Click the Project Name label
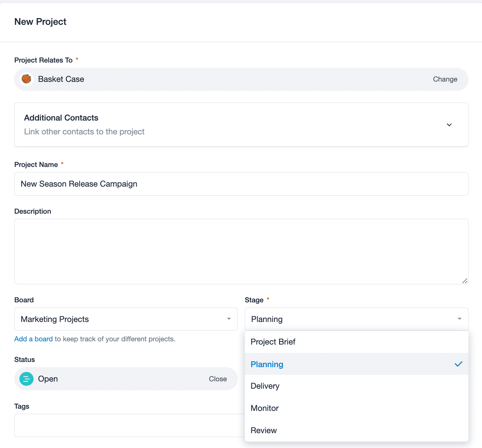The image size is (482, 448). tap(36, 165)
